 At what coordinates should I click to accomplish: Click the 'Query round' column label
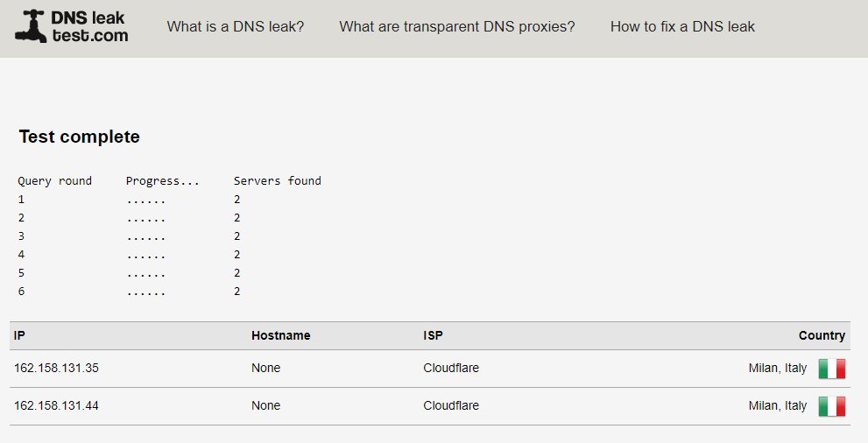pos(55,181)
